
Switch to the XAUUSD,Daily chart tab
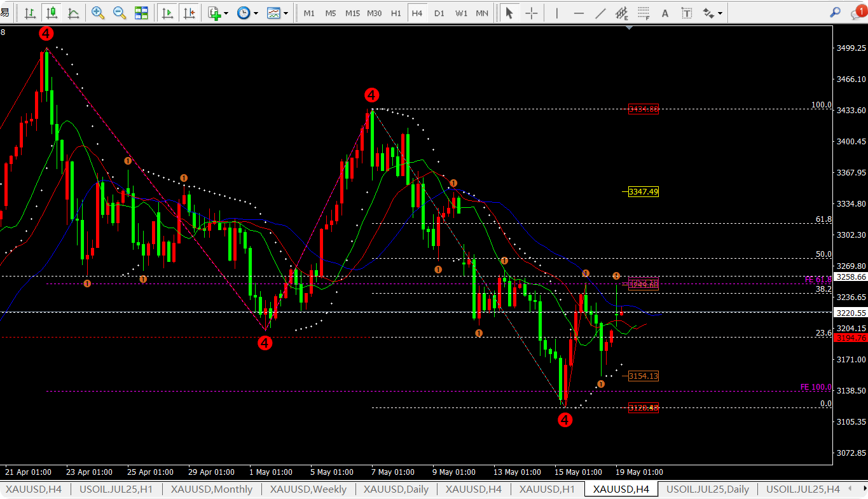tap(396, 489)
